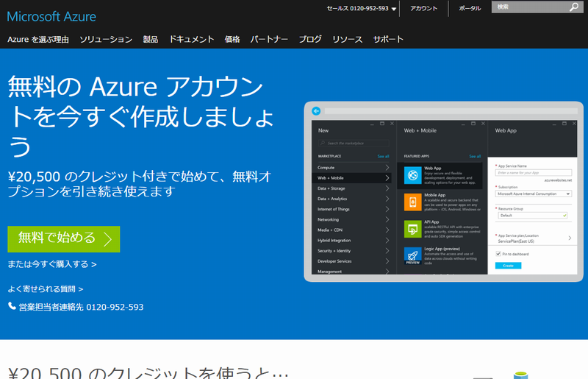Click the Web App globe icon
The image size is (588, 379).
pos(413,175)
